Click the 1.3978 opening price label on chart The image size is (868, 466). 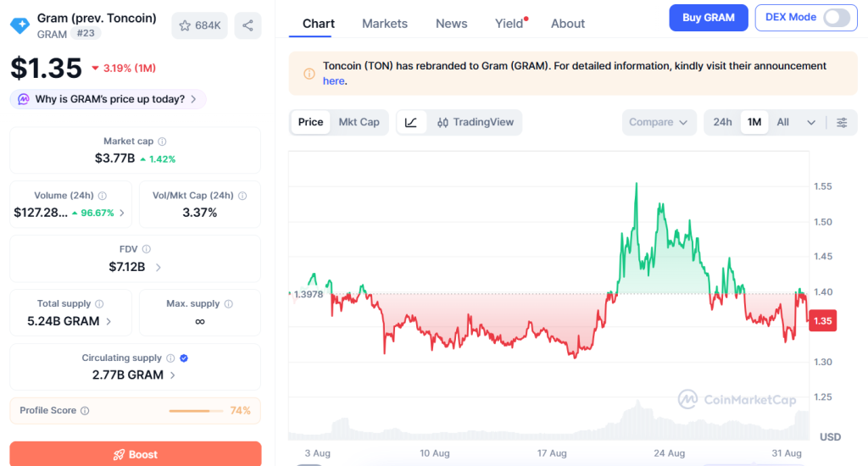point(309,295)
